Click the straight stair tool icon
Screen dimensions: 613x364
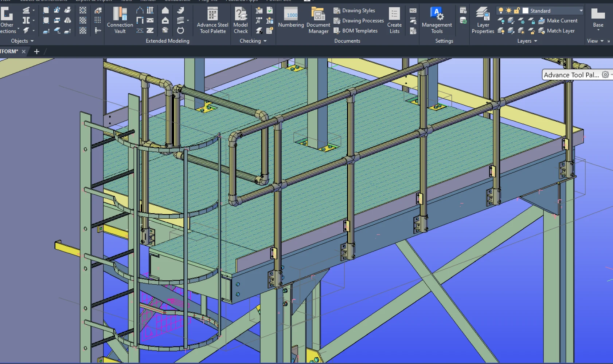click(180, 10)
